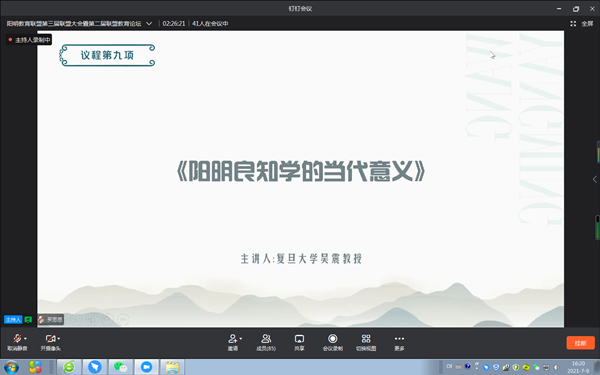Switch the view layout (切换视图)
The height and width of the screenshot is (375, 600).
click(x=366, y=342)
